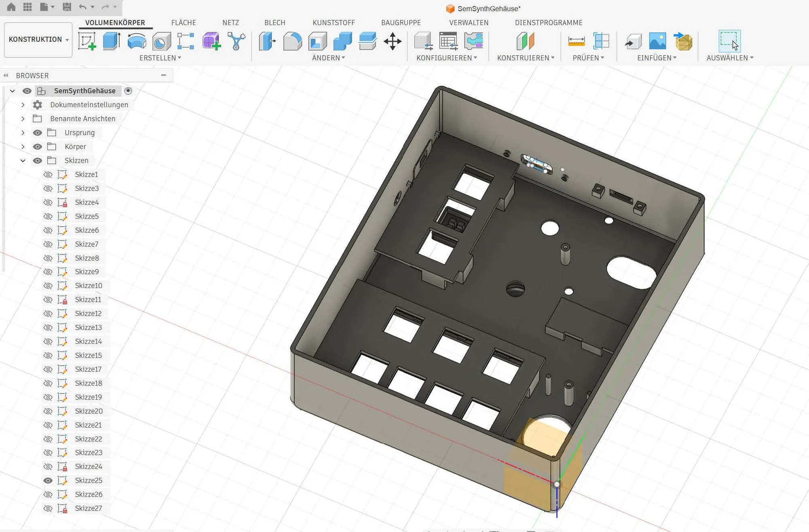This screenshot has width=809, height=532.
Task: Switch to the BLECH tab
Action: pyautogui.click(x=275, y=23)
